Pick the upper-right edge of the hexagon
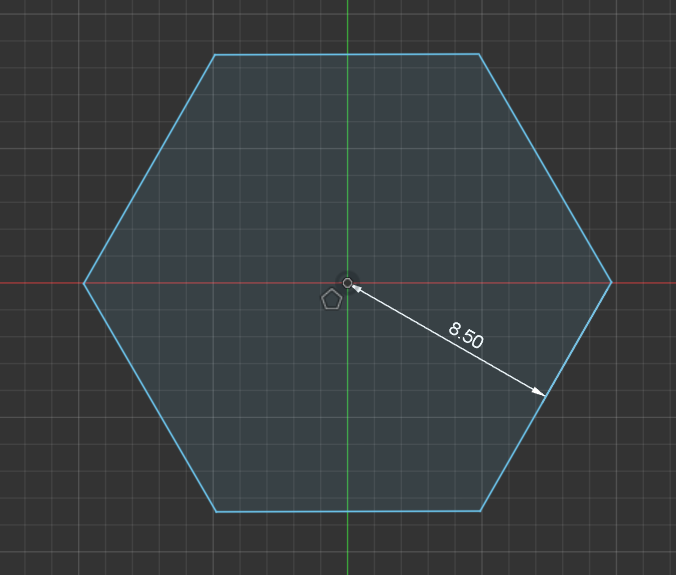This screenshot has width=676, height=575. click(545, 168)
